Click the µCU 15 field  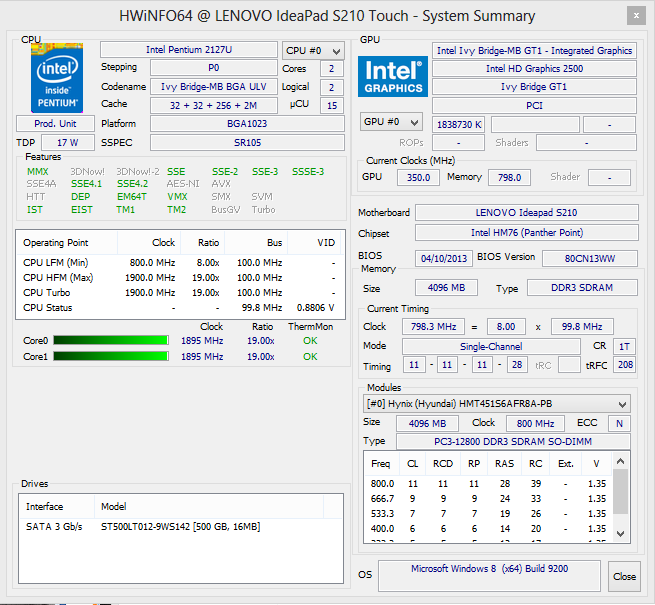pos(332,105)
